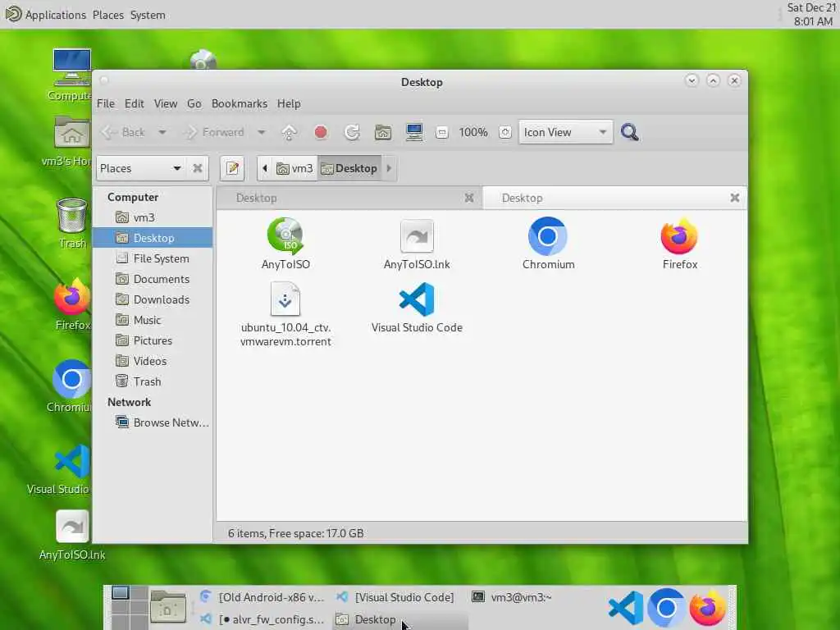Open Trash from the sidebar

[x=153, y=381]
